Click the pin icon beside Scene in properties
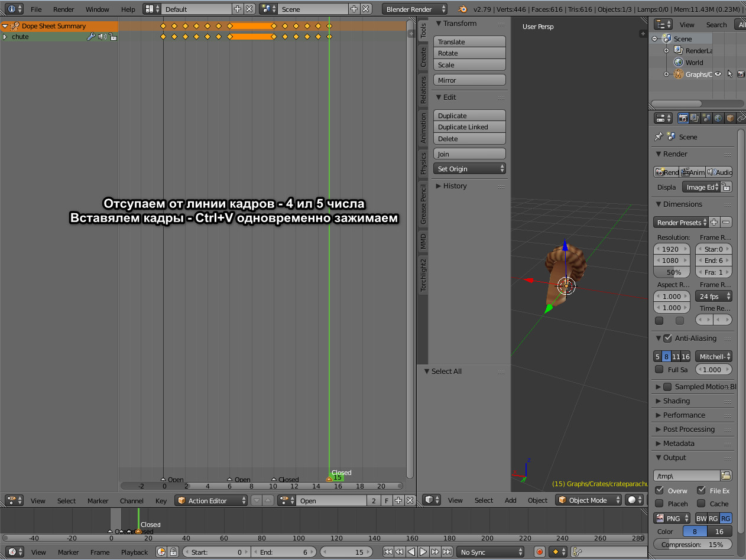This screenshot has width=746, height=560. (x=658, y=136)
